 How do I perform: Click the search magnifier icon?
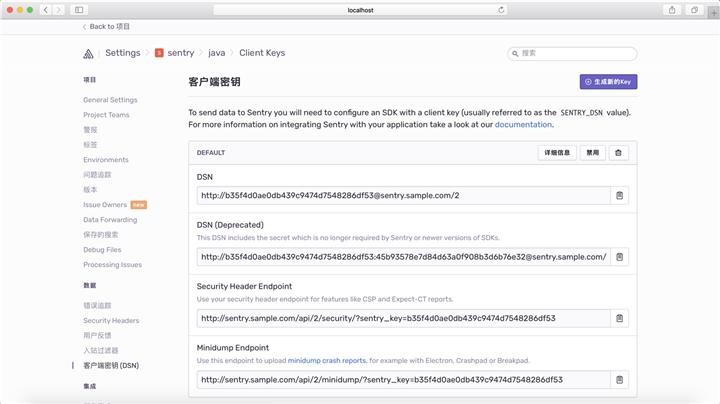point(515,54)
